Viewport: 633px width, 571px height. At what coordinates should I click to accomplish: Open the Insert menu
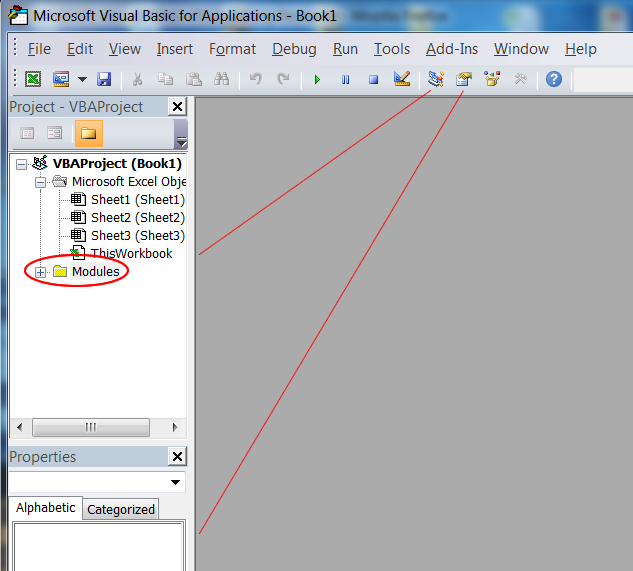(175, 49)
